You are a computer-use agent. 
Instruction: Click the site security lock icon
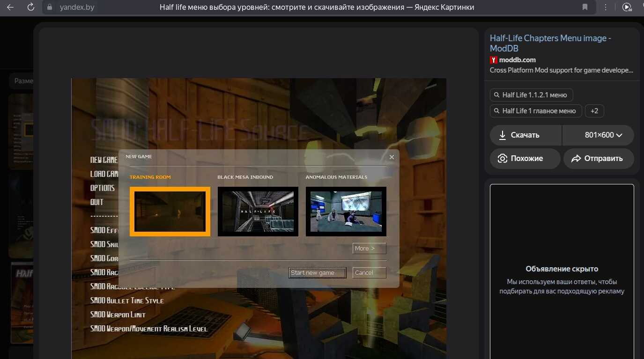(x=51, y=7)
